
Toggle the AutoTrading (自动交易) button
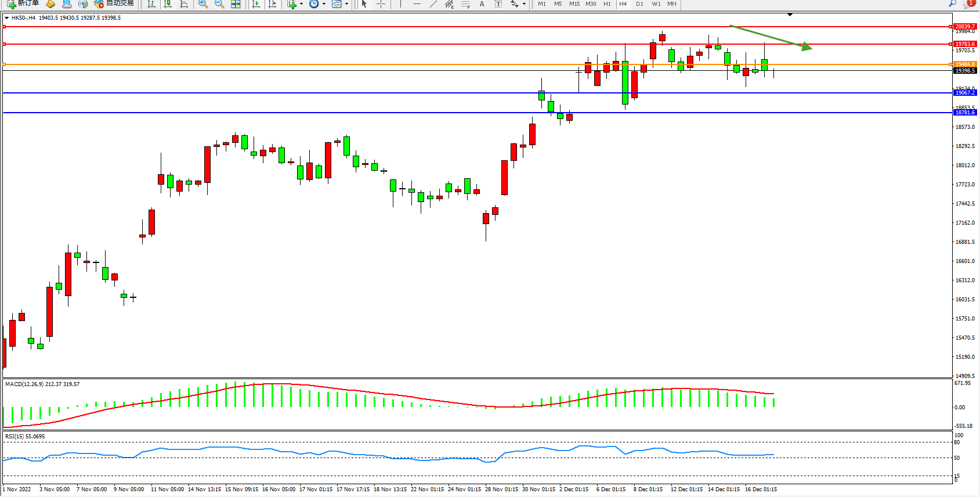click(114, 3)
